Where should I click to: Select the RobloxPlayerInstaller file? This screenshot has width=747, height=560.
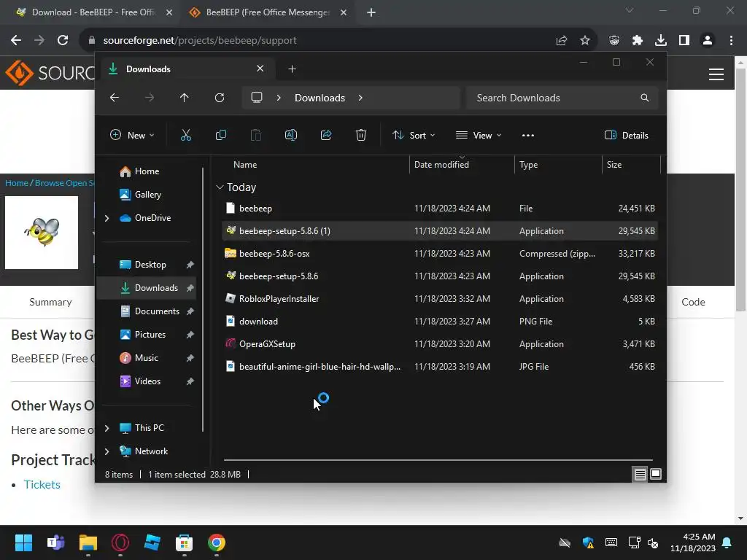click(440, 298)
